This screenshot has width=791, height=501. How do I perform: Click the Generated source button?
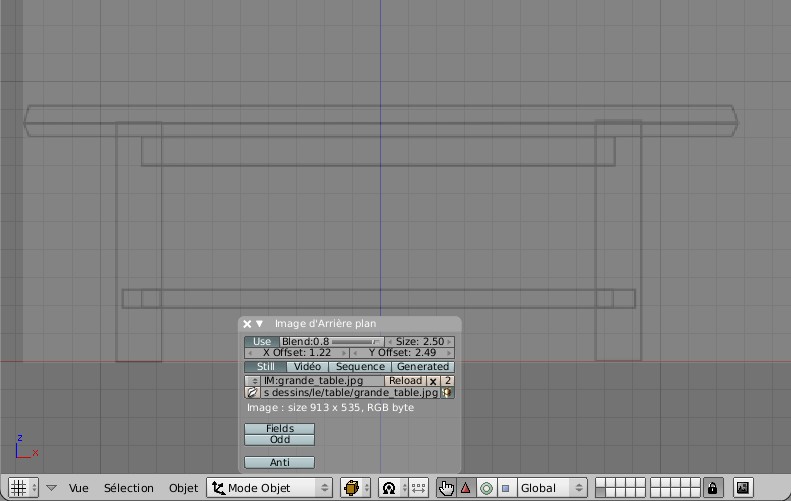point(423,367)
